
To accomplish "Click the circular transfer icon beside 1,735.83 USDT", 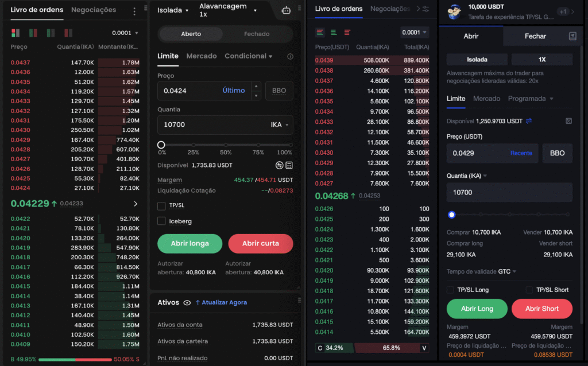I will click(279, 165).
